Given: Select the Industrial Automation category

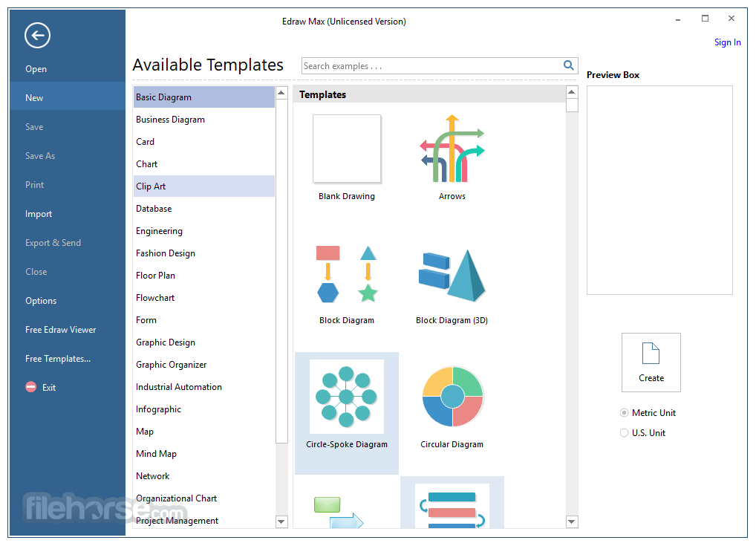Looking at the screenshot, I should coord(204,386).
